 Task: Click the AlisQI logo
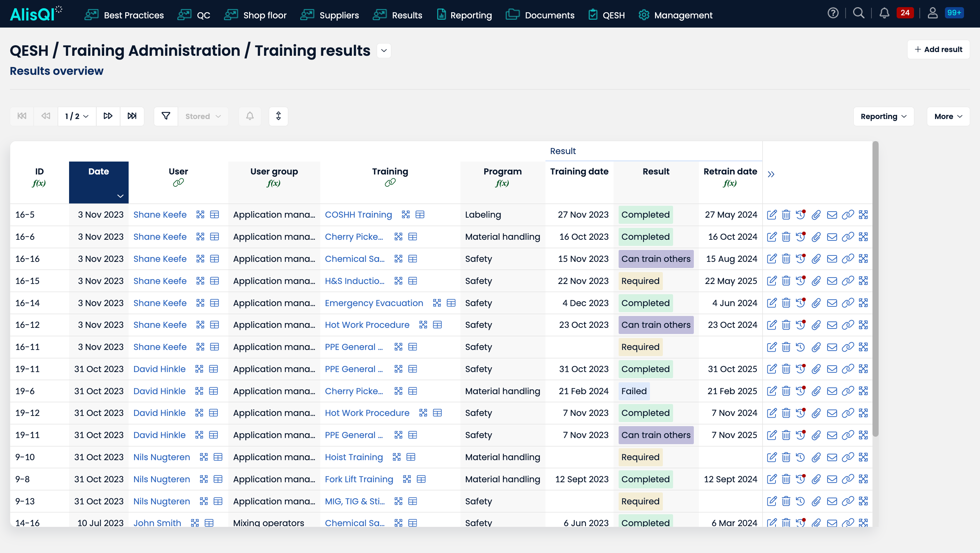click(36, 14)
